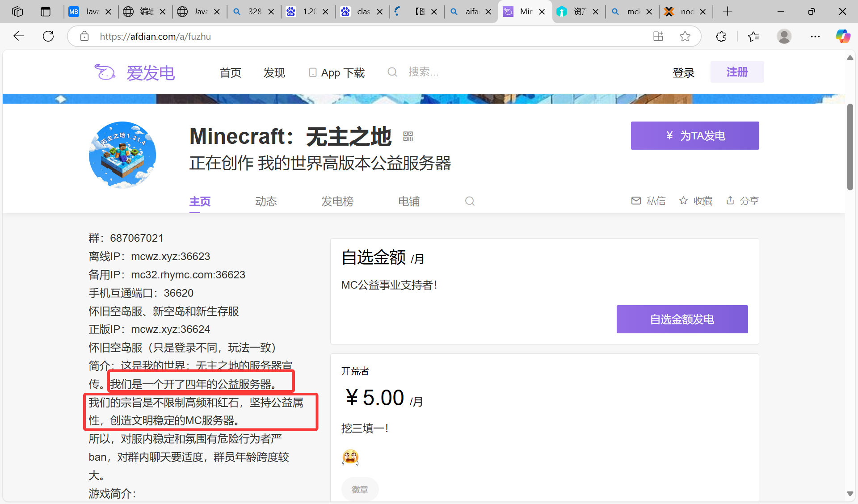
Task: Click the 自选金额发电 button
Action: (682, 319)
